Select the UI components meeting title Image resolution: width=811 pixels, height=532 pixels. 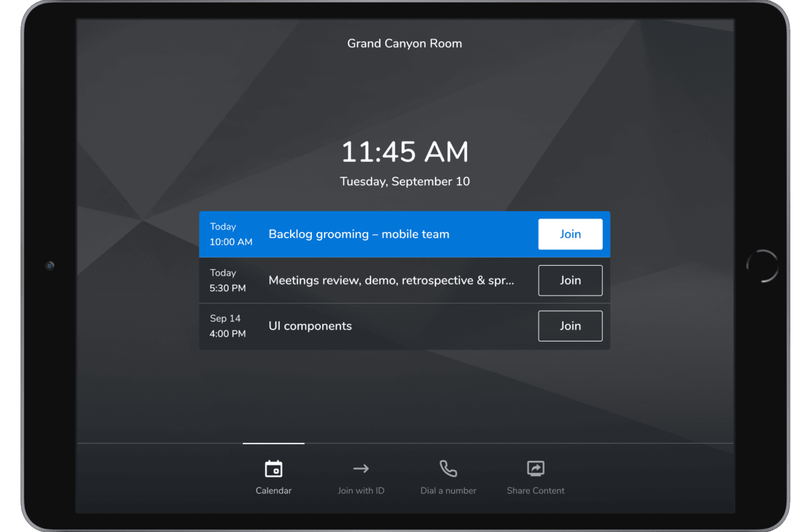[310, 326]
